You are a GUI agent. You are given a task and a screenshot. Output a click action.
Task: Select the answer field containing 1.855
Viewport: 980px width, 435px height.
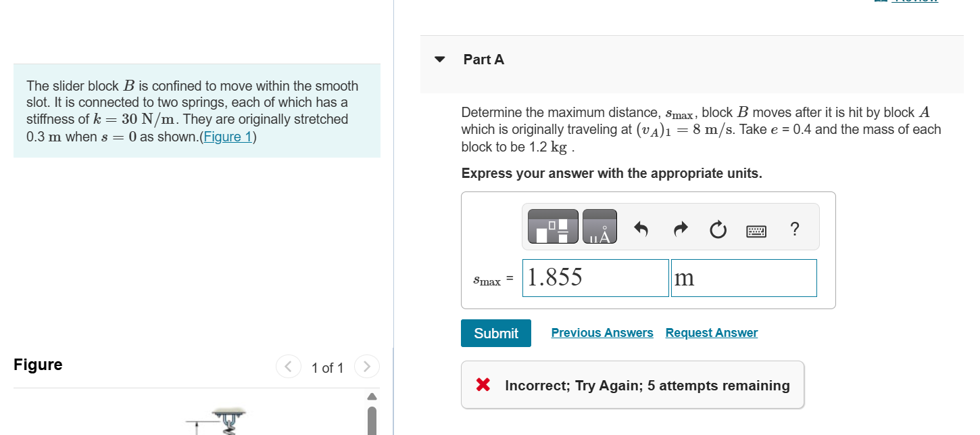pyautogui.click(x=595, y=277)
